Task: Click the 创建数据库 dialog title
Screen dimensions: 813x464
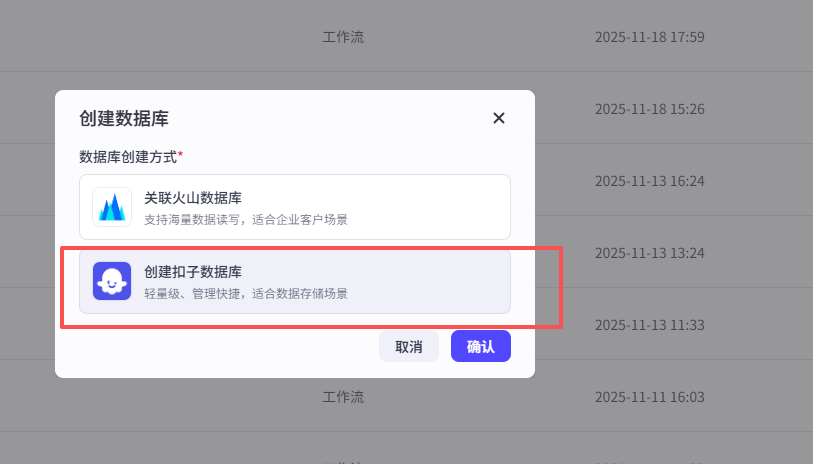Action: pos(124,118)
